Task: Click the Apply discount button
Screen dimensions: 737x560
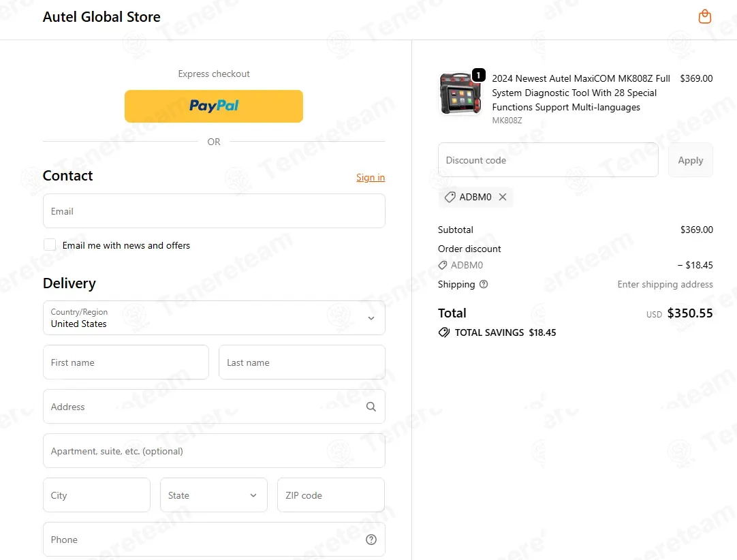Action: (x=690, y=160)
